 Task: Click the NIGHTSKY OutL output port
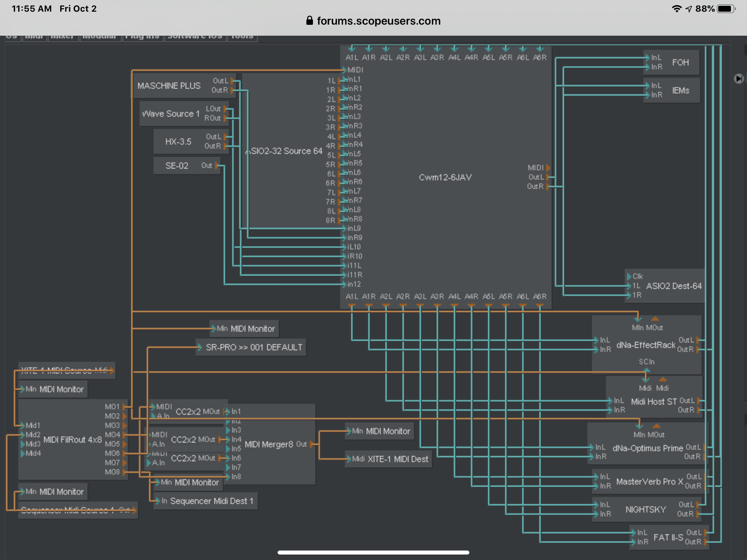tap(698, 505)
